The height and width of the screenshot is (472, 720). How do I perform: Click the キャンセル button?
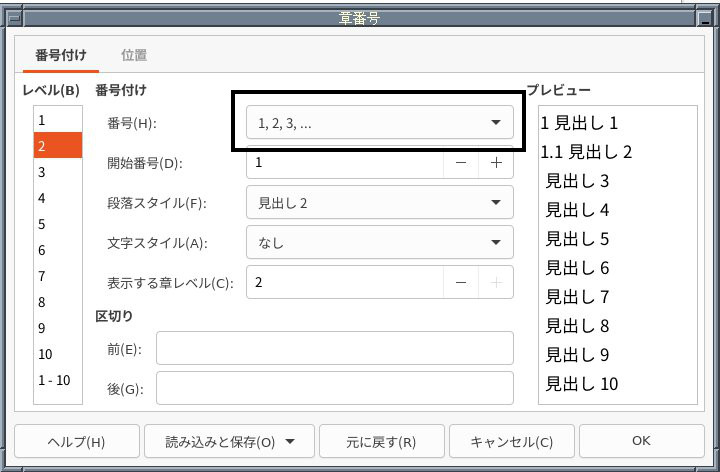pos(512,441)
